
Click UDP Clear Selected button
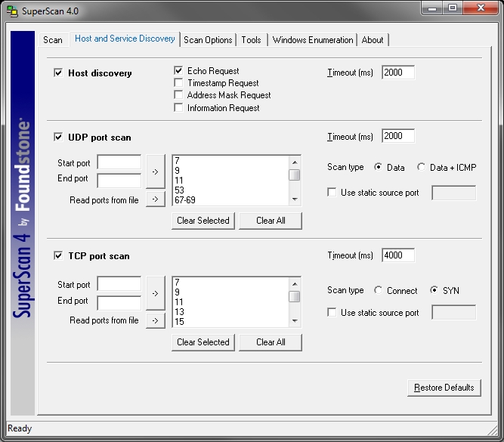point(203,221)
